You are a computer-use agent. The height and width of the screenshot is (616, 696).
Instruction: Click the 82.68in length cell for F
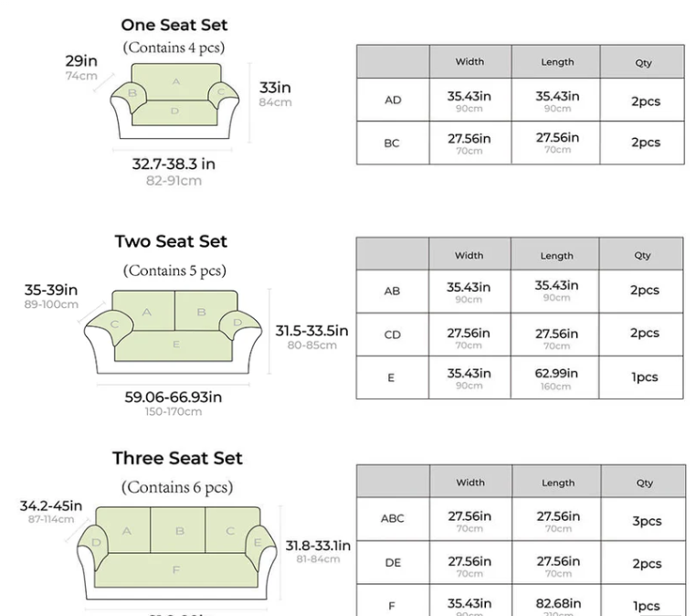click(558, 604)
